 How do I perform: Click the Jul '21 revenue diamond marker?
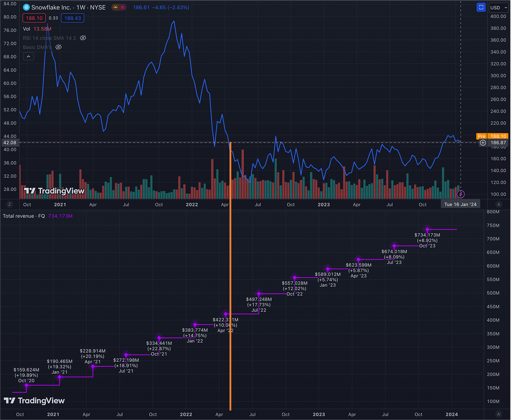[x=126, y=355]
